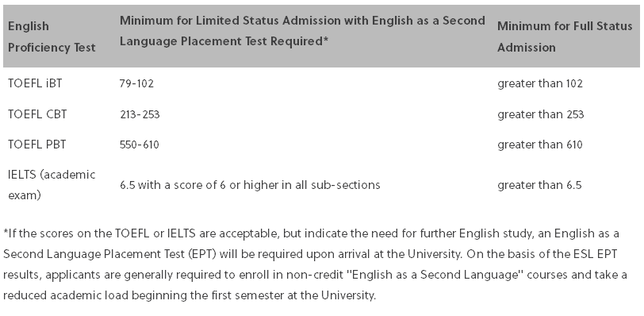Click the 'greater than 253' cell

tap(541, 114)
